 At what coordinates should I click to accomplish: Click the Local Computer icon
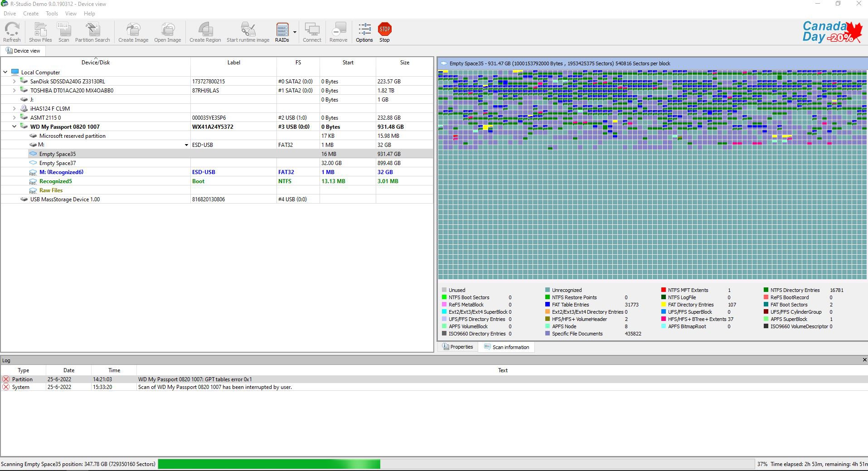pyautogui.click(x=15, y=72)
